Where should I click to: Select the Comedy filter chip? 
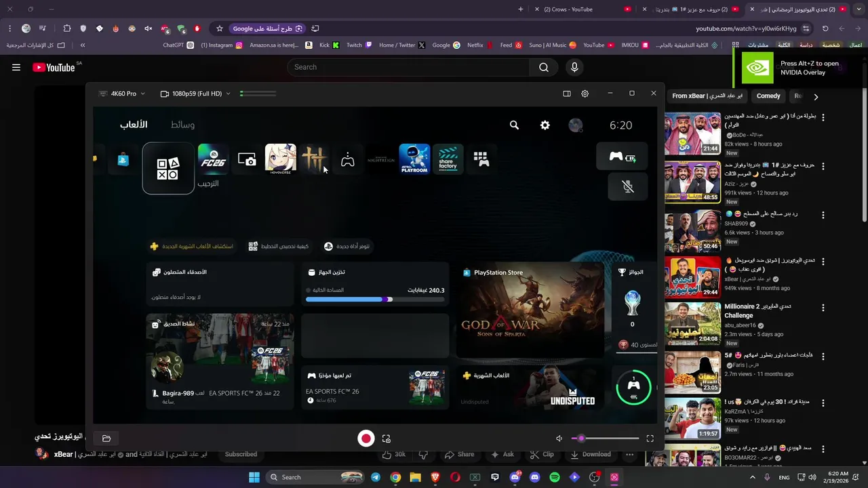(x=768, y=96)
